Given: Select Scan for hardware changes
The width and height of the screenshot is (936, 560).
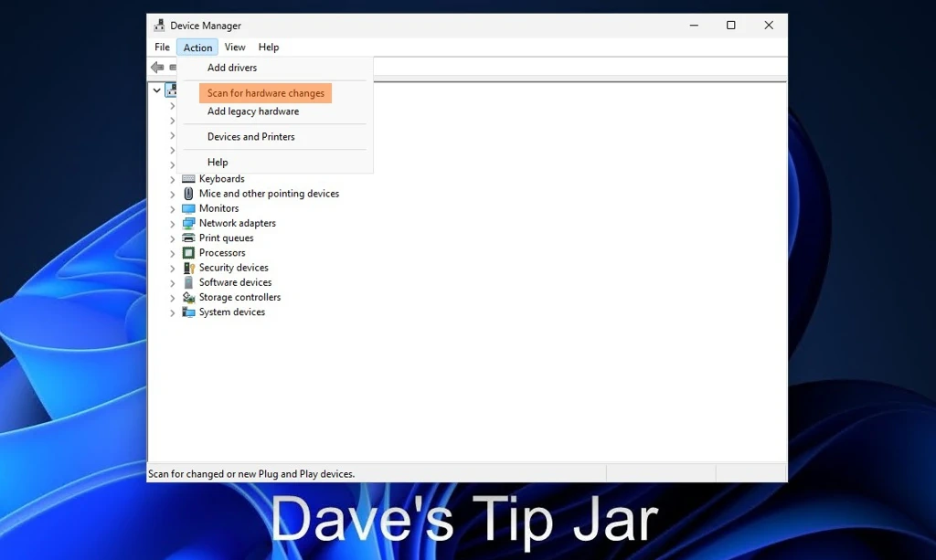Looking at the screenshot, I should (x=266, y=93).
